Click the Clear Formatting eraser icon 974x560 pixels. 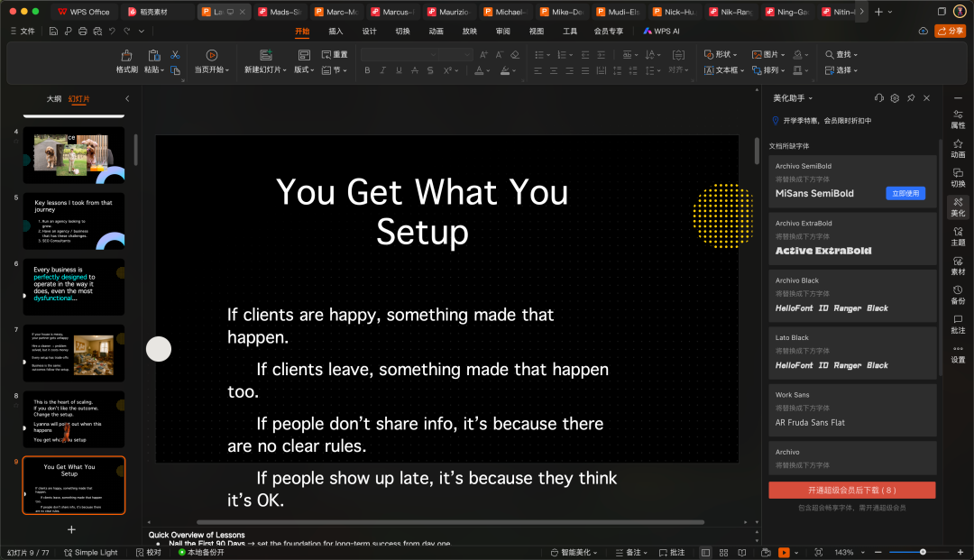pos(515,55)
